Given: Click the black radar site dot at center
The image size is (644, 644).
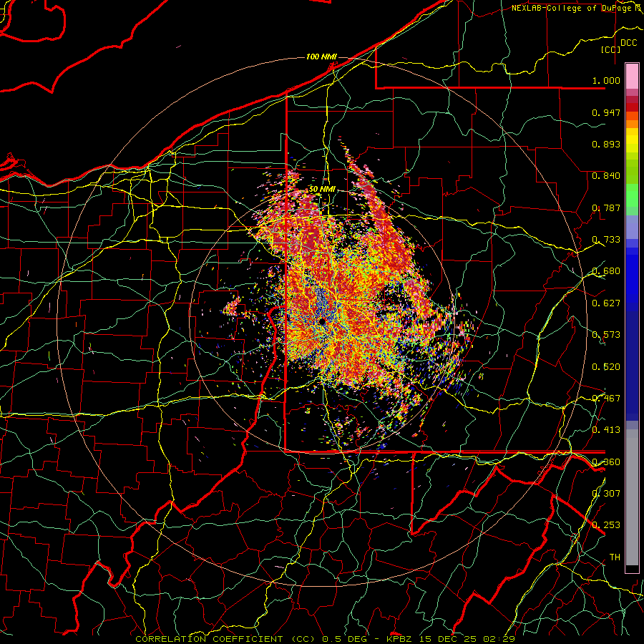Looking at the screenshot, I should pyautogui.click(x=323, y=321).
